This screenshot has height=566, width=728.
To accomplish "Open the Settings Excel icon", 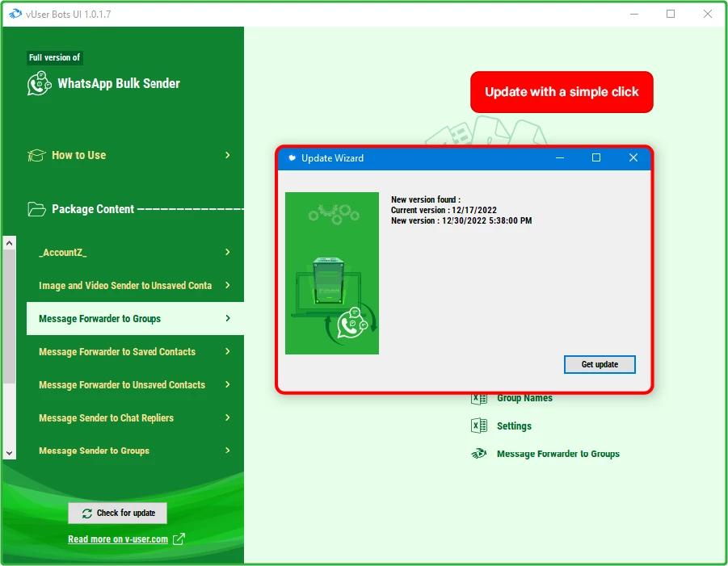I will pyautogui.click(x=479, y=426).
